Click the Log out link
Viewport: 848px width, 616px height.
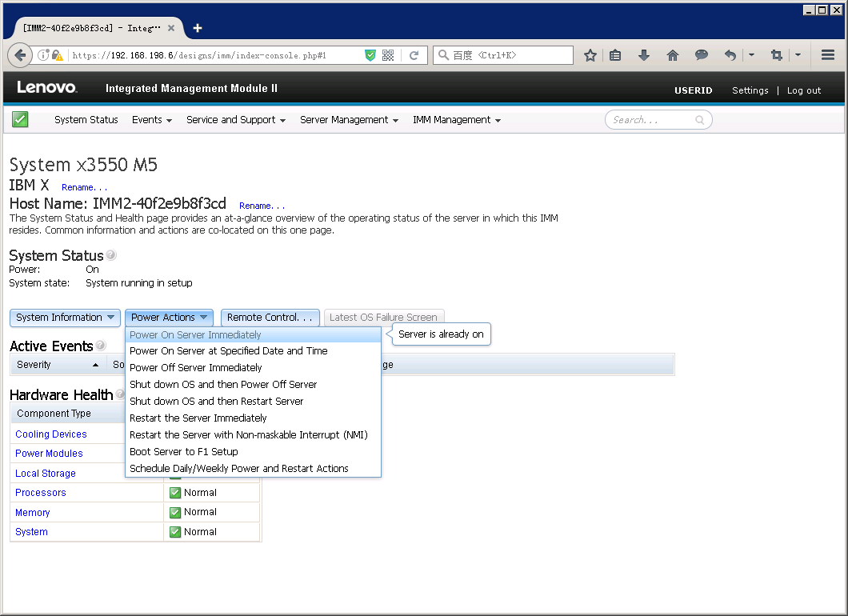[803, 90]
